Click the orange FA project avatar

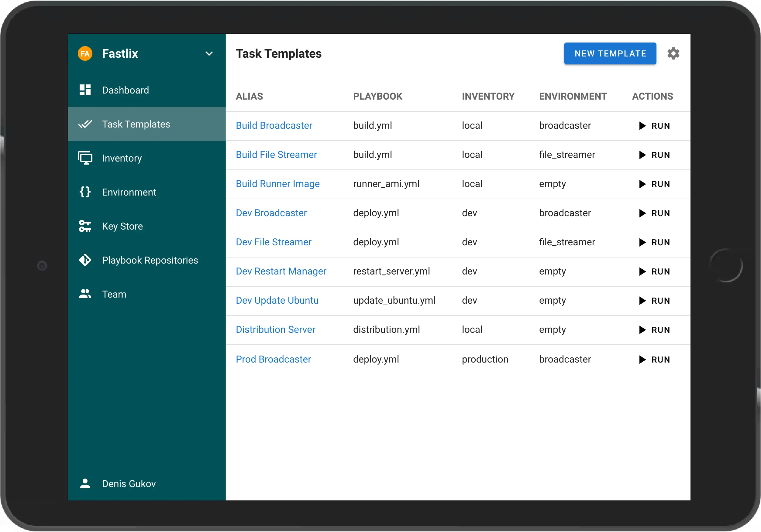(x=85, y=53)
